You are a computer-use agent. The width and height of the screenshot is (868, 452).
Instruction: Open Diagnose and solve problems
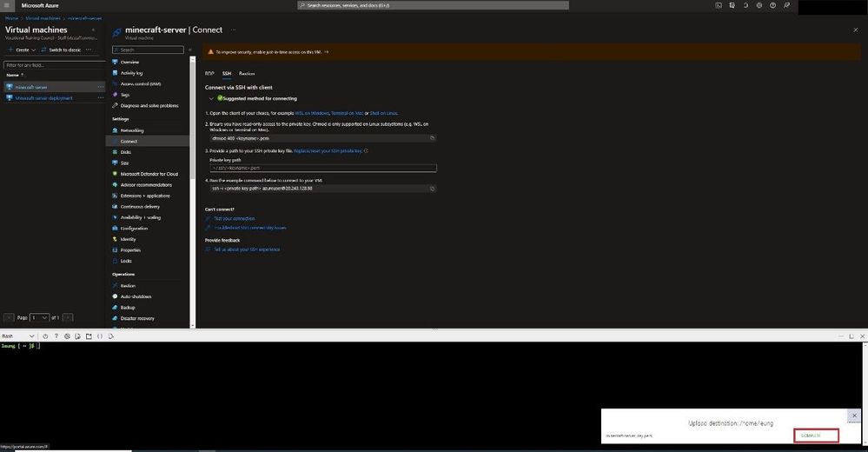coord(149,105)
